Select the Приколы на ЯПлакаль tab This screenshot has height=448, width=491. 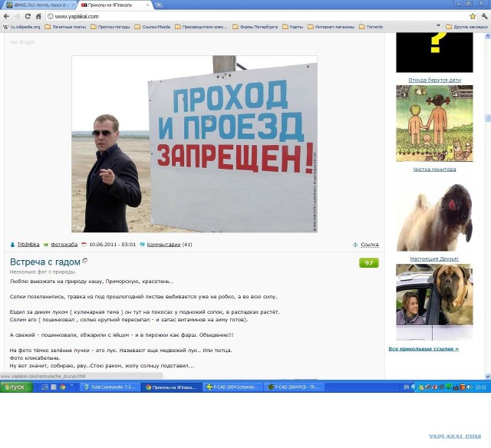tap(113, 5)
